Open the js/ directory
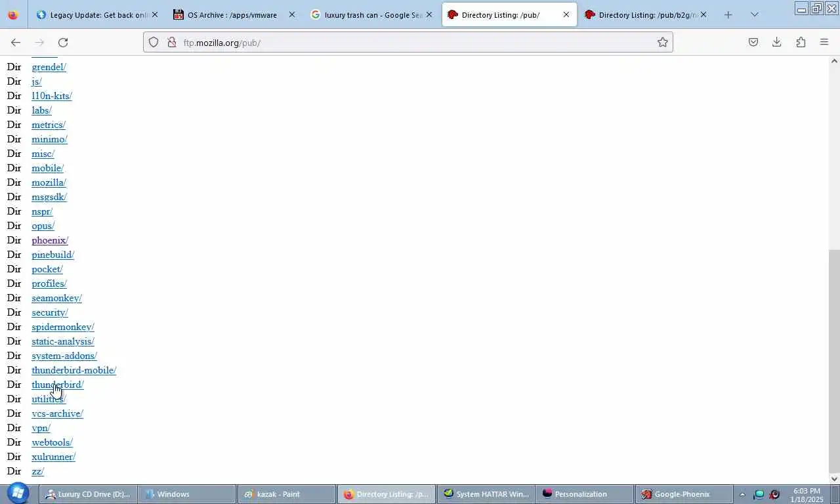This screenshot has height=504, width=840. click(36, 81)
